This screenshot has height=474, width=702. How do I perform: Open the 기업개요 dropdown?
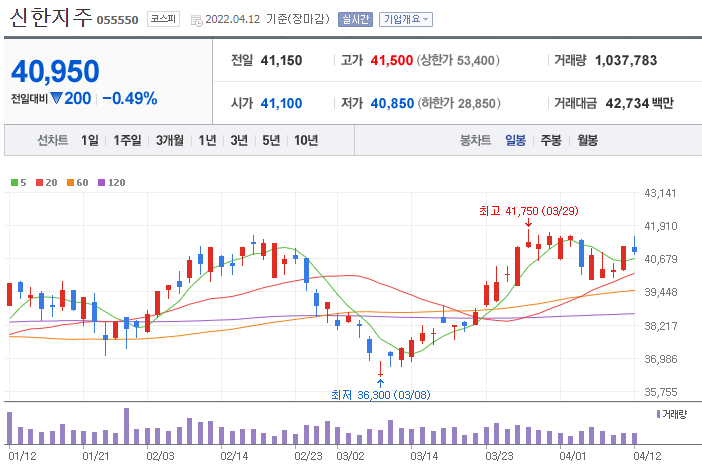406,19
